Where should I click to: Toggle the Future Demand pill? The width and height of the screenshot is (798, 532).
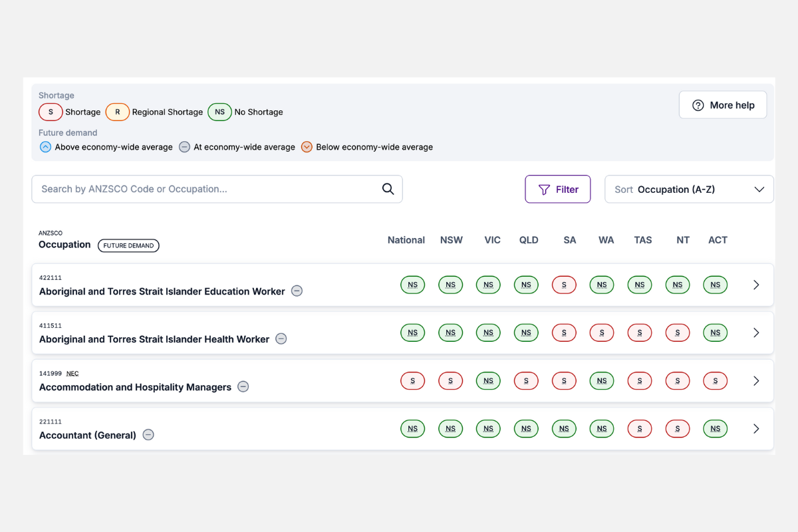click(x=128, y=245)
